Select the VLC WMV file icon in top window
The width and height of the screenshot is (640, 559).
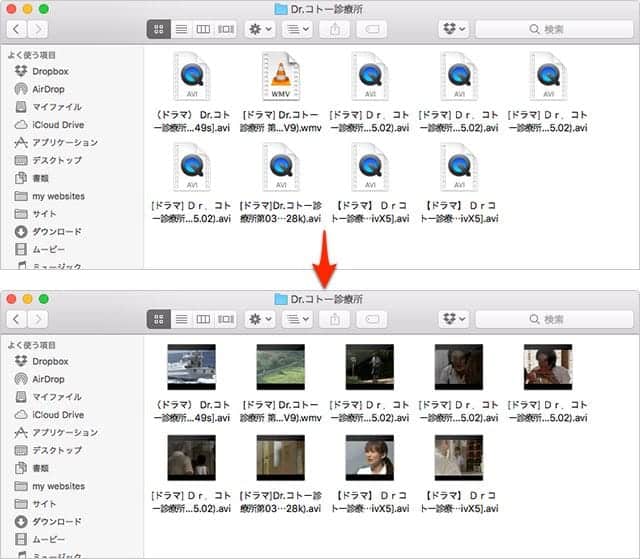click(281, 76)
